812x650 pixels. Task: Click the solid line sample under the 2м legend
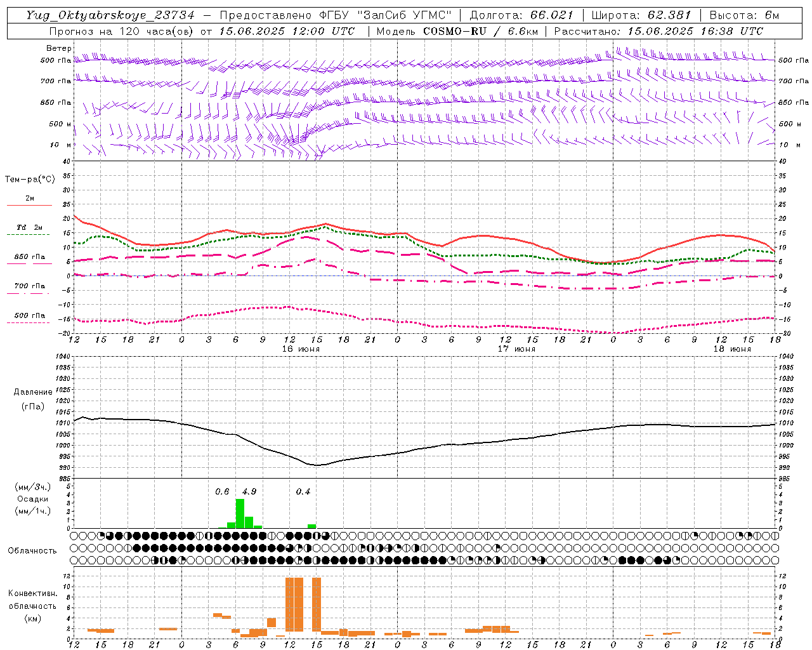click(30, 206)
